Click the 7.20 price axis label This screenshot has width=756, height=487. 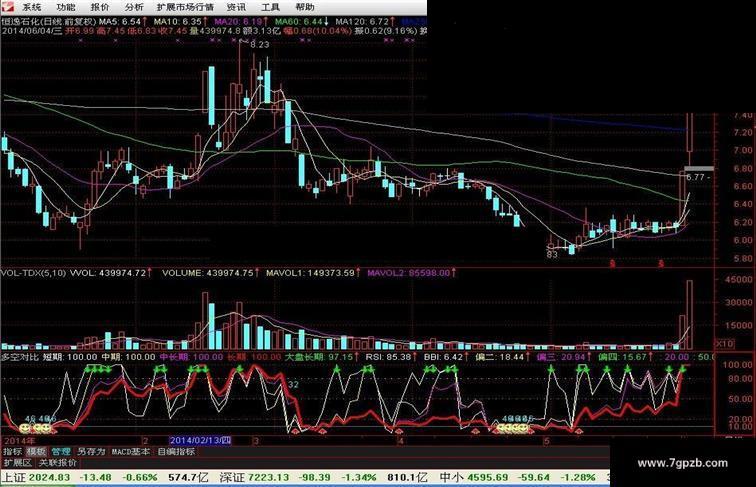tap(742, 133)
